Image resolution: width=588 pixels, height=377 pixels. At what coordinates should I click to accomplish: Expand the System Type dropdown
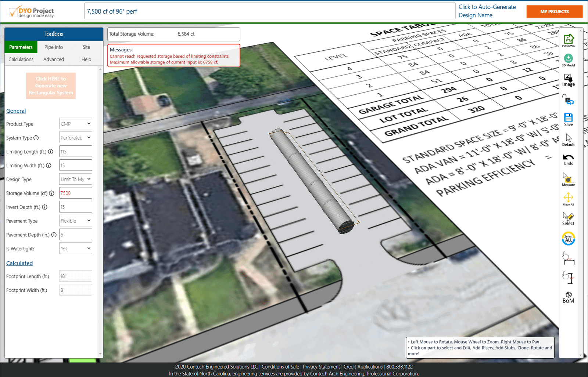(x=75, y=138)
